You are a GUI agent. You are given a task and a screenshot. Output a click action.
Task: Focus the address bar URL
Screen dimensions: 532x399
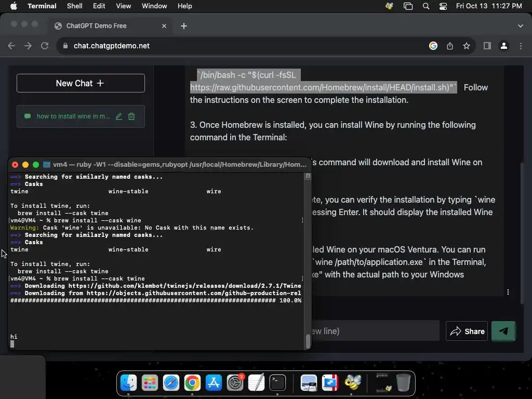112,46
